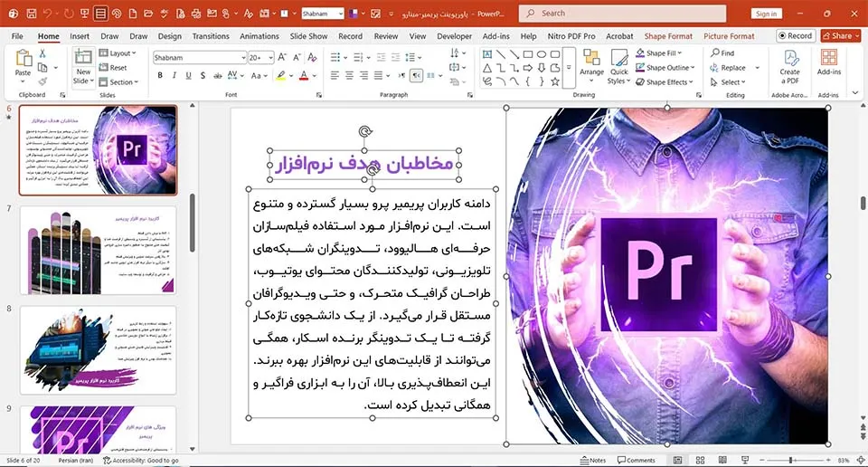Center the paragraph text
This screenshot has height=467, width=868.
click(350, 75)
